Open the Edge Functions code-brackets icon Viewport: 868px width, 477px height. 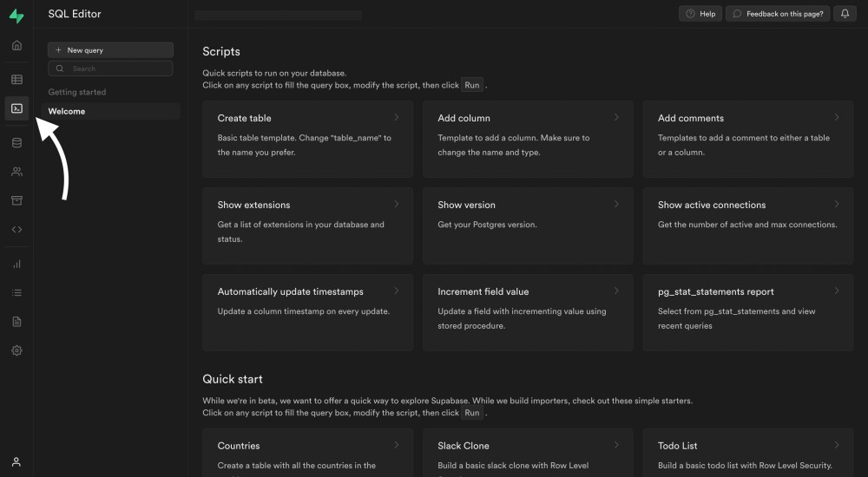[x=16, y=229]
